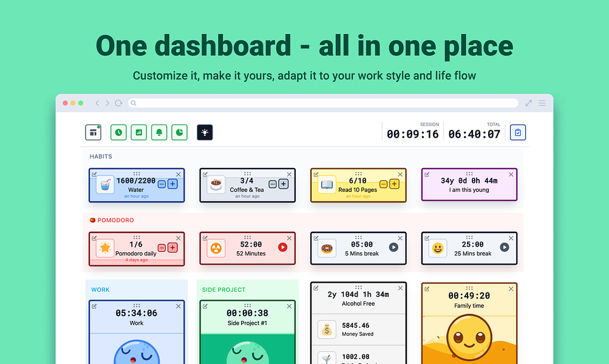Select the POMODORO section header
The width and height of the screenshot is (609, 364).
pyautogui.click(x=115, y=220)
